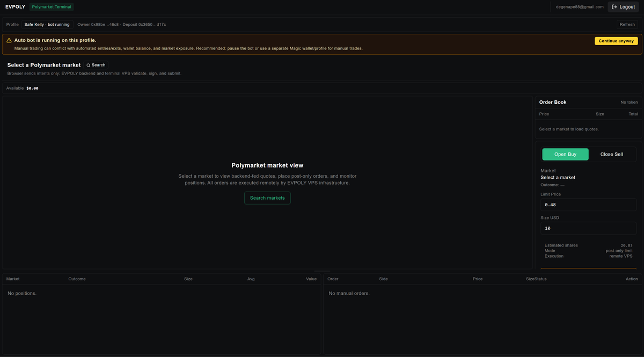The width and height of the screenshot is (644, 357).
Task: Click the Price column in Order Book
Action: coord(544,114)
